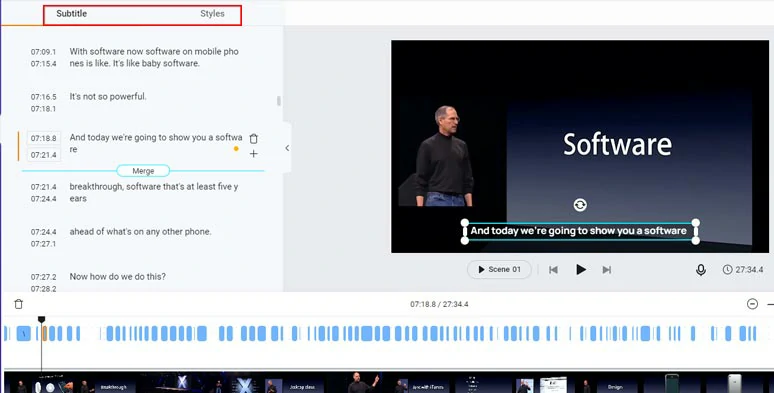Viewport: 774px width, 393px height.
Task: Switch to the Subtitle tab
Action: coord(72,14)
